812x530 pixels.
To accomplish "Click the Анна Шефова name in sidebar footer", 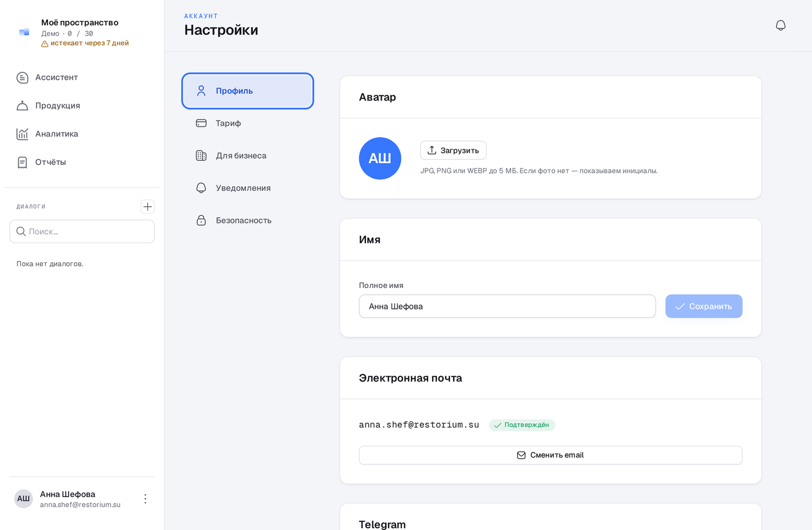I will coord(67,494).
